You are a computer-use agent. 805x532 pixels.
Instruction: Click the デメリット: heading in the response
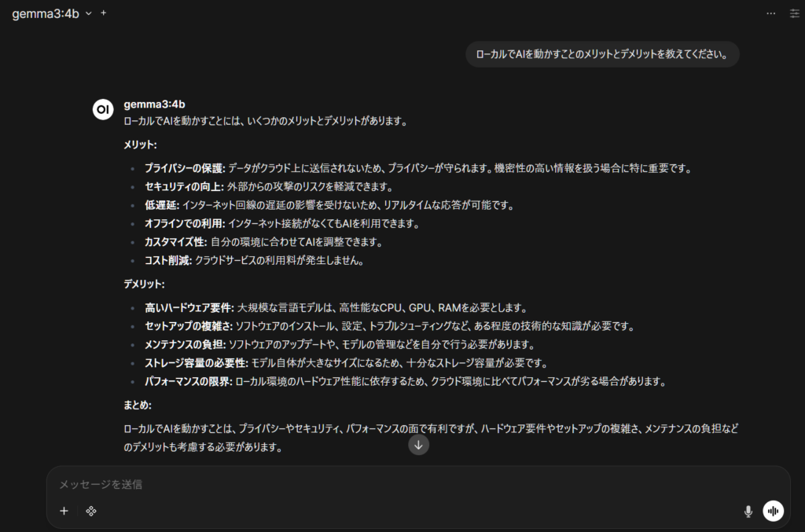[x=144, y=284]
